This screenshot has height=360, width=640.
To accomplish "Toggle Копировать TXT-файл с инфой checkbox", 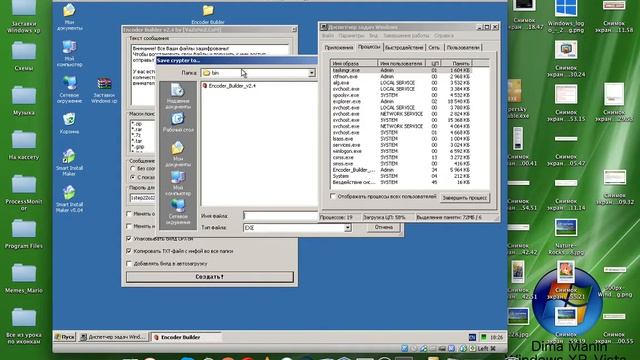I will click(129, 251).
